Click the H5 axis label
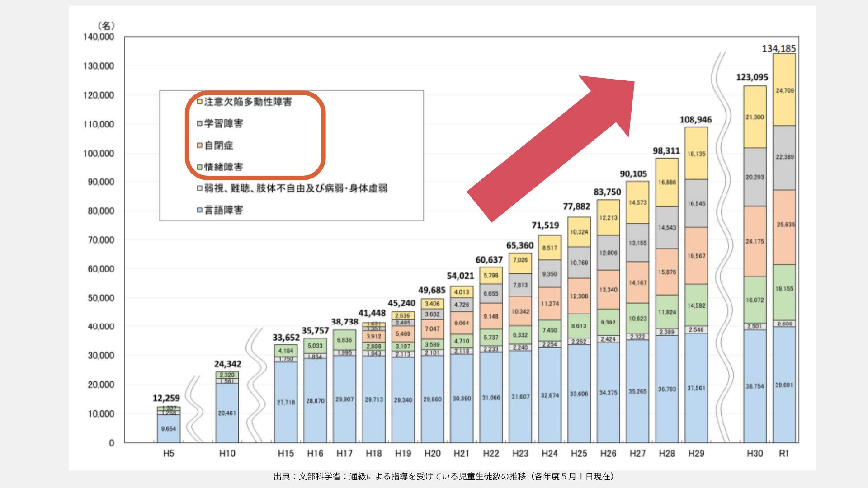 (168, 453)
